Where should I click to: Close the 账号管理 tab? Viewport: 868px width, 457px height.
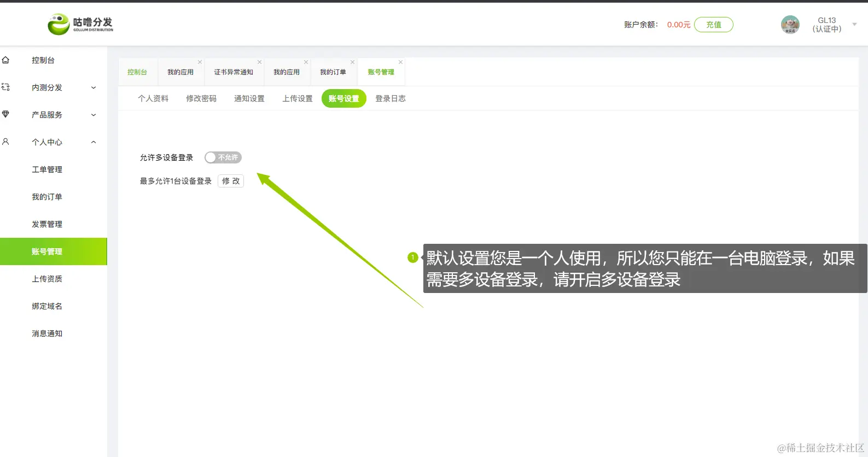tap(400, 62)
